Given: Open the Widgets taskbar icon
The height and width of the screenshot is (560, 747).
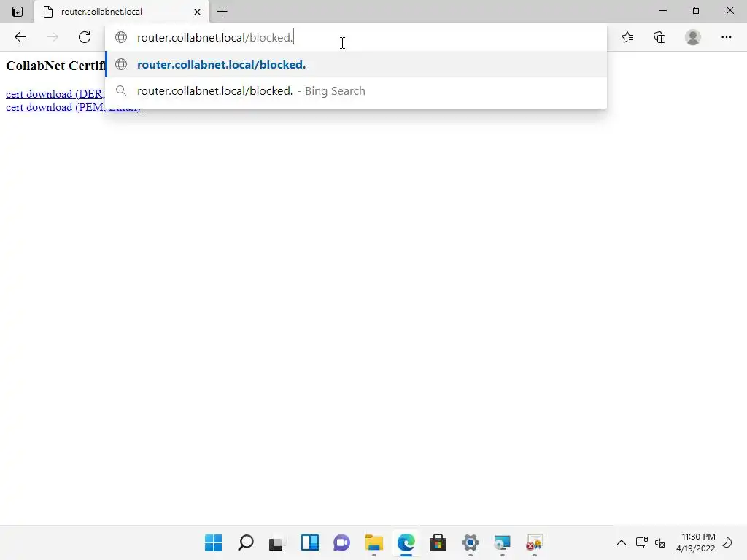Looking at the screenshot, I should tap(309, 542).
